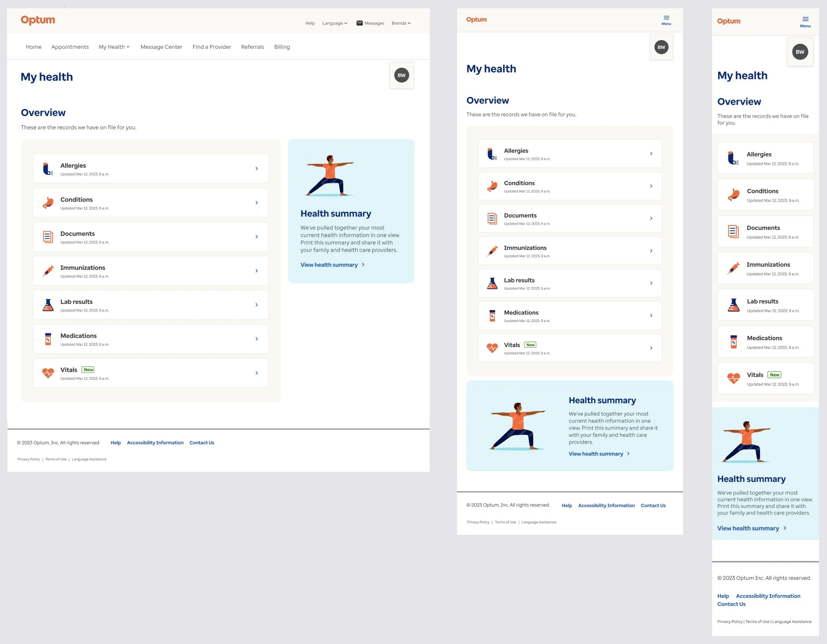The height and width of the screenshot is (644, 827).
Task: Click the Medications pill bottle icon in desktop list
Action: [48, 339]
